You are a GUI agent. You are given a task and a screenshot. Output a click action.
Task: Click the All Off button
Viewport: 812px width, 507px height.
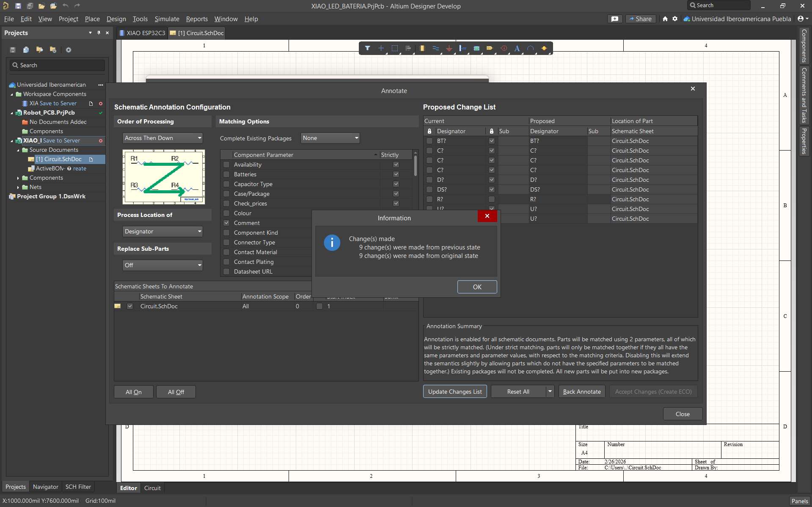click(x=176, y=392)
